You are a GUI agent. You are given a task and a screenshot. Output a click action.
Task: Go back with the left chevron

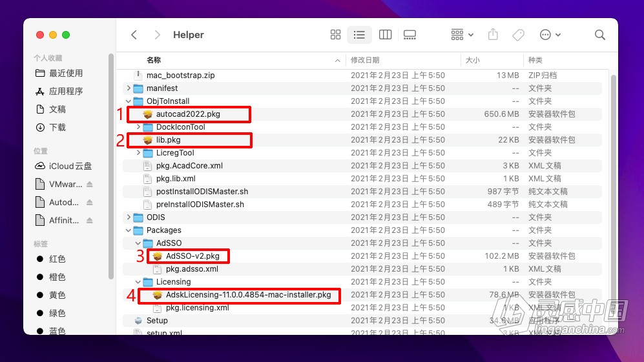[x=134, y=35]
